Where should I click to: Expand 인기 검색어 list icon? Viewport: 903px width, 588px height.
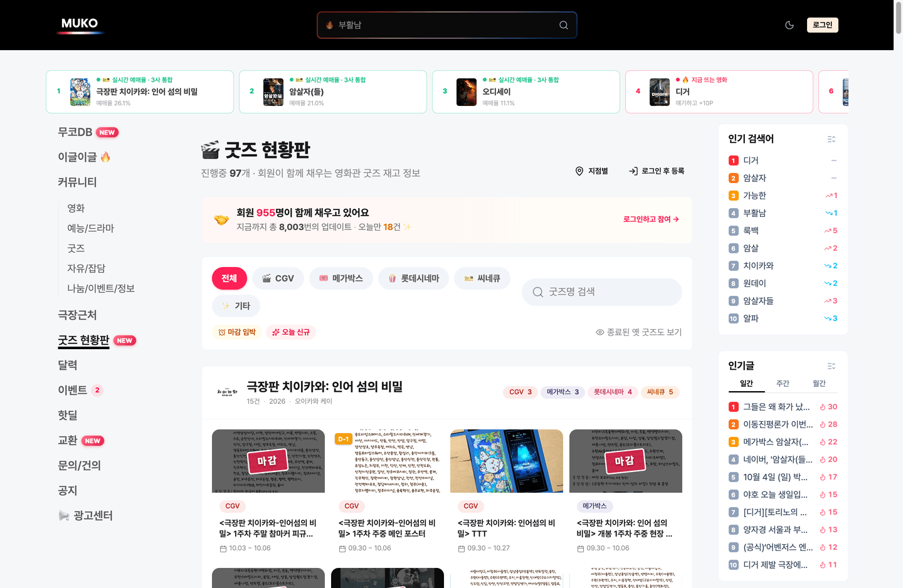coord(832,139)
